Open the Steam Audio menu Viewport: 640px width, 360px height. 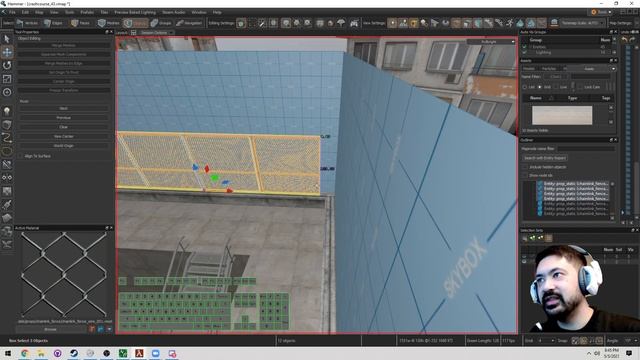173,12
